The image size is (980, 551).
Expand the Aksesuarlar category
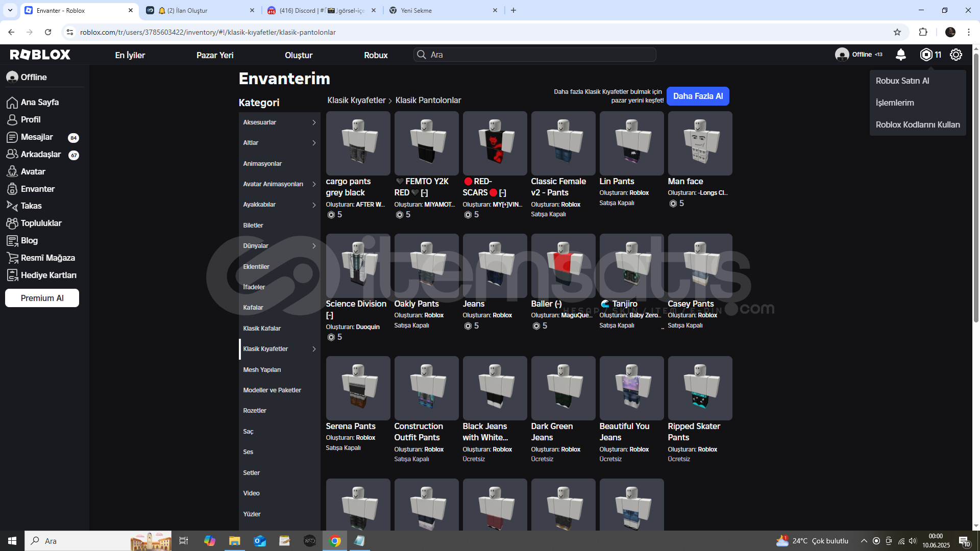280,122
